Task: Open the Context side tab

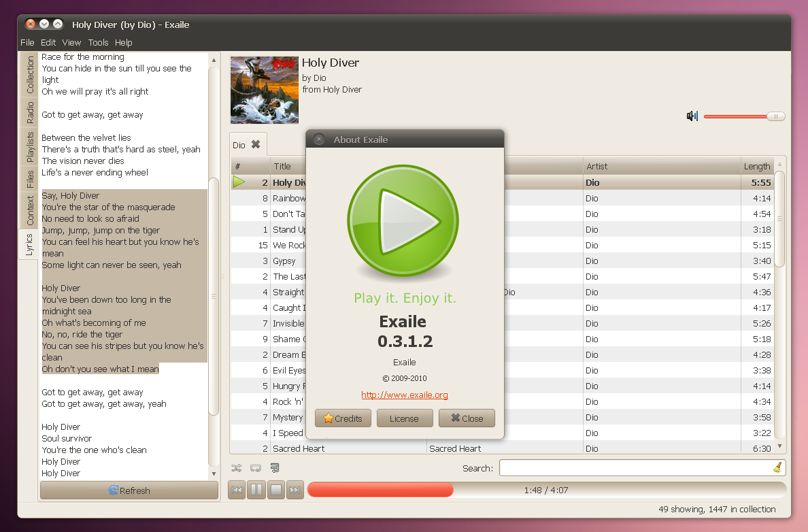Action: [30, 210]
